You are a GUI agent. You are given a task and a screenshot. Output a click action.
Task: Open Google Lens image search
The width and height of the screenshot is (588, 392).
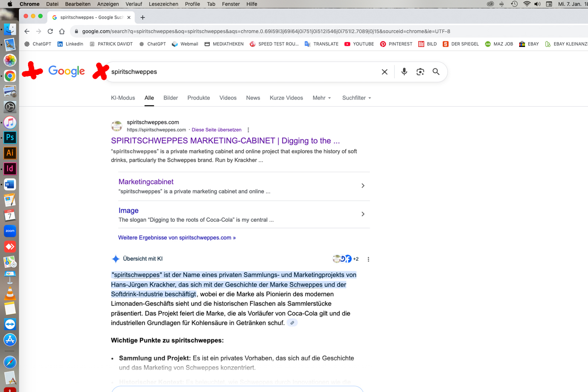pos(420,72)
